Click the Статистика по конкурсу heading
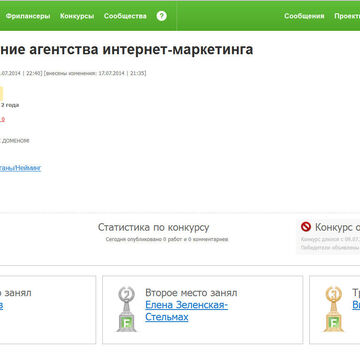The width and height of the screenshot is (360, 360). 153,227
